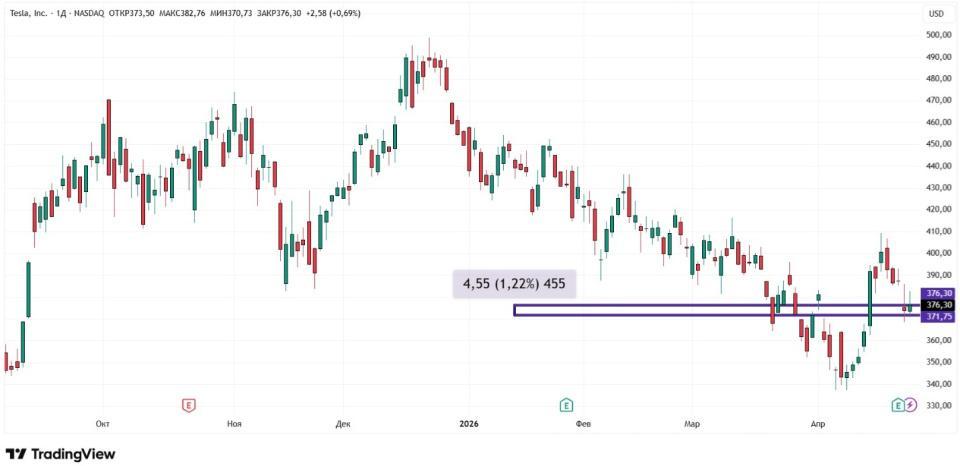Click the TradingView logo
The image size is (960, 466).
tap(61, 454)
